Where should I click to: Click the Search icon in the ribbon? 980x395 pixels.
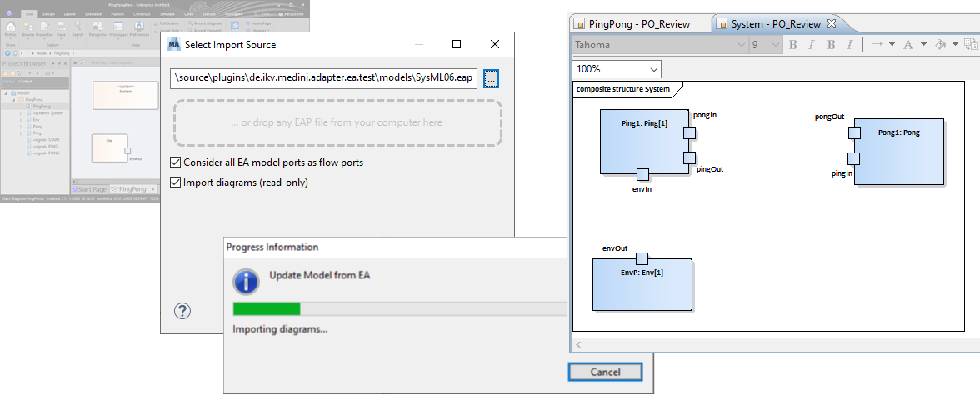pyautogui.click(x=77, y=28)
